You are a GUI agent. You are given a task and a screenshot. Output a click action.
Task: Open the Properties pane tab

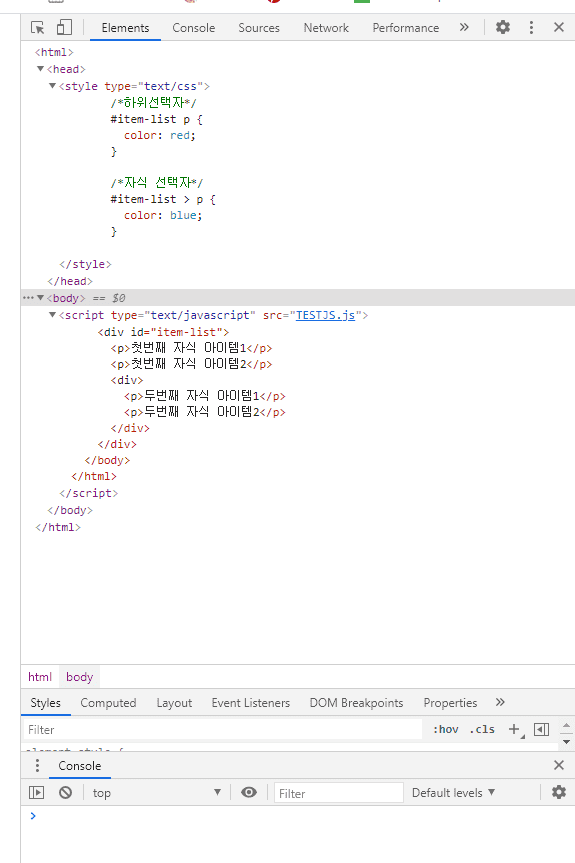point(450,703)
